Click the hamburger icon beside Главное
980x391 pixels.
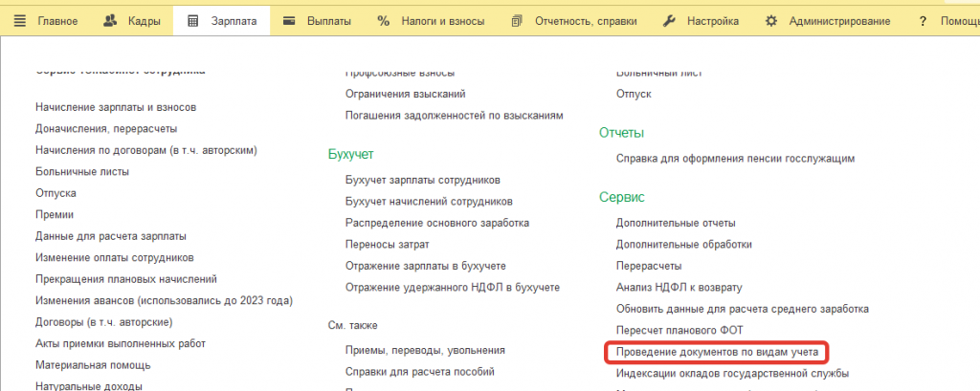20,21
